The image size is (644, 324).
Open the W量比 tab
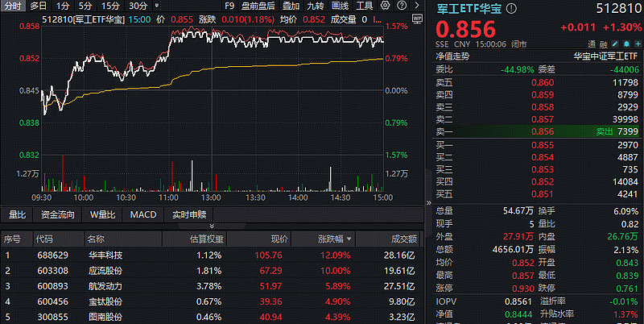click(103, 214)
